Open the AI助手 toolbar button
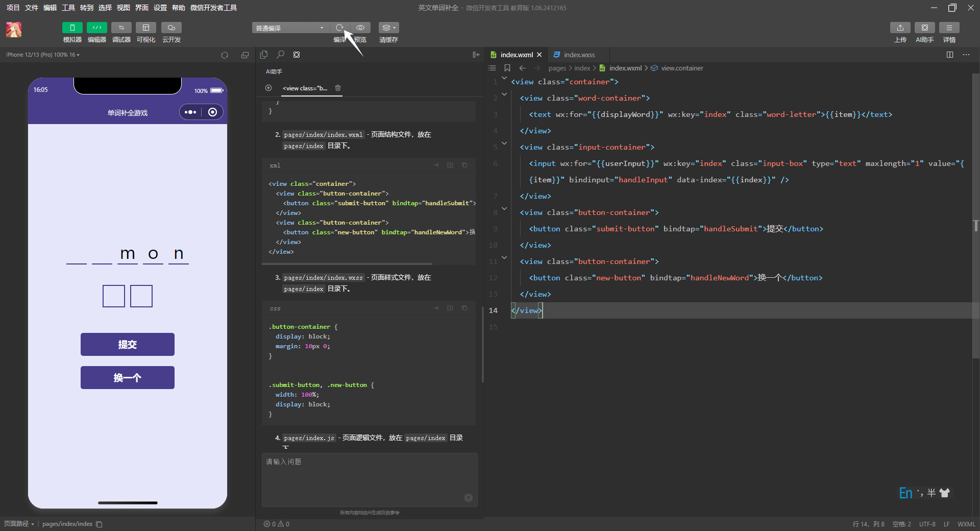 coord(925,28)
